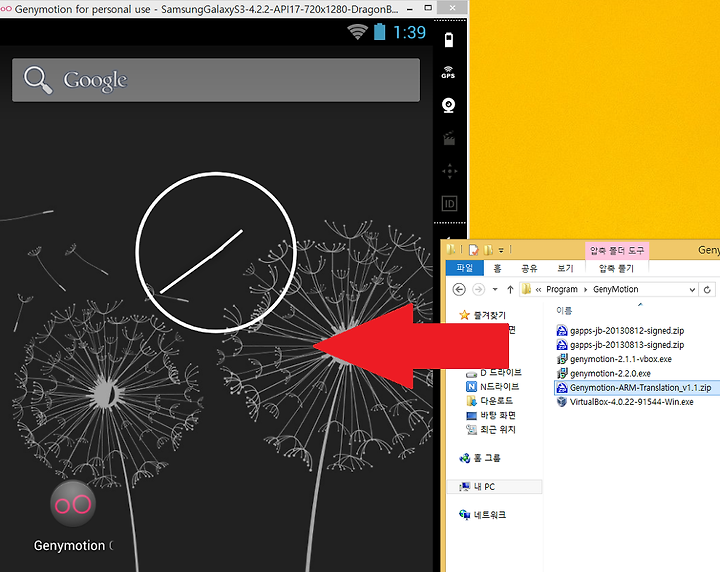Image resolution: width=720 pixels, height=572 pixels.
Task: Open the recent locations dropdown arrow
Action: [x=495, y=289]
